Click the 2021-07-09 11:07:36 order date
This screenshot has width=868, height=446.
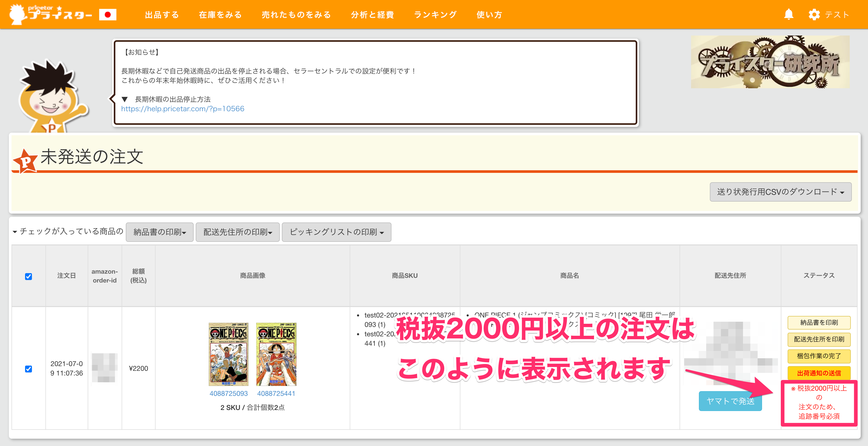click(x=66, y=368)
